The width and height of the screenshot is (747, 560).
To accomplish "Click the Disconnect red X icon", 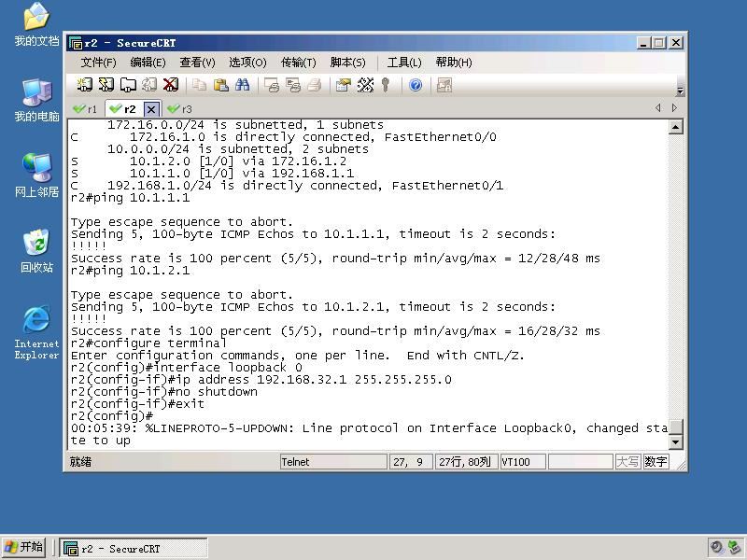I will (x=171, y=85).
